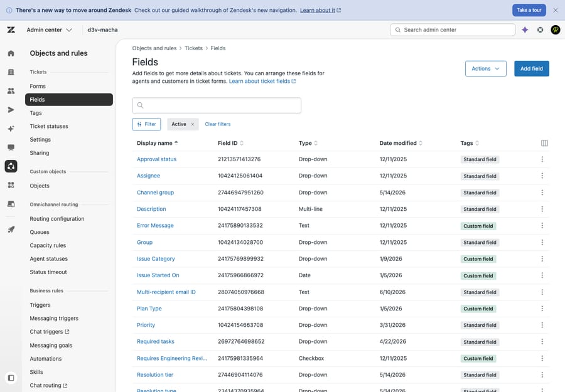Open Messaging triggers in sidebar
This screenshot has width=565, height=392.
54,319
